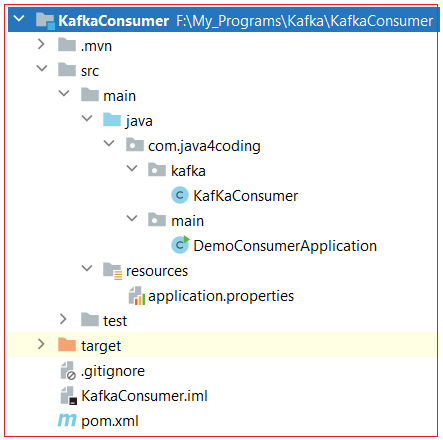Viewport: 443px width, 440px height.
Task: Collapse the src folder
Action: pos(42,68)
